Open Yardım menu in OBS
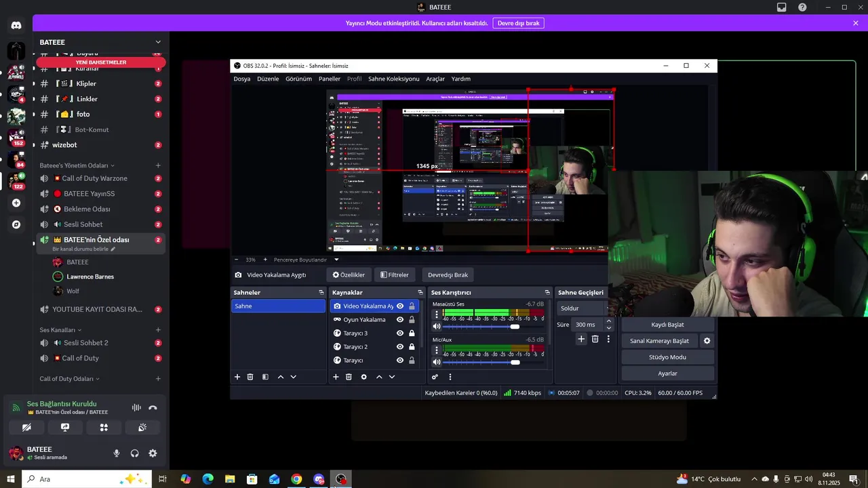The width and height of the screenshot is (868, 488). (x=461, y=79)
